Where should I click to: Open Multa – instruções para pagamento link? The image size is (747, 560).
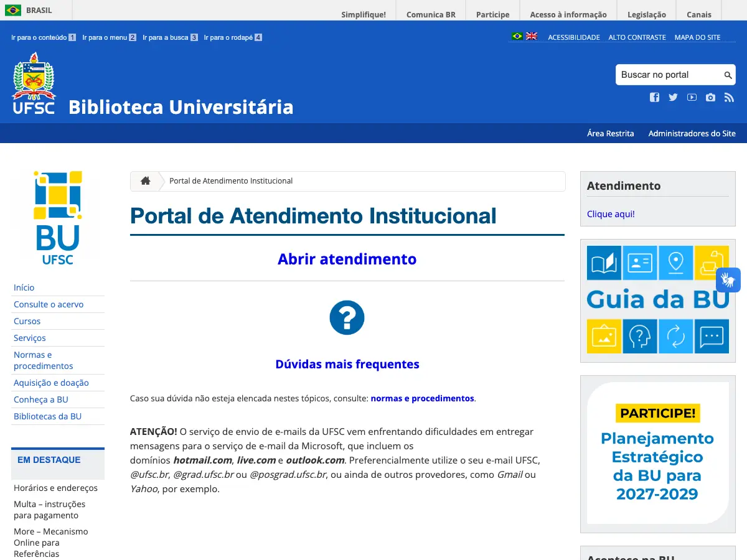coord(50,510)
